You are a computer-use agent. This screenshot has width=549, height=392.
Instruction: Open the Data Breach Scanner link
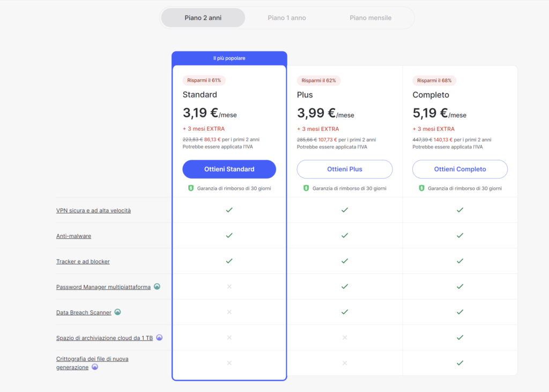(84, 313)
